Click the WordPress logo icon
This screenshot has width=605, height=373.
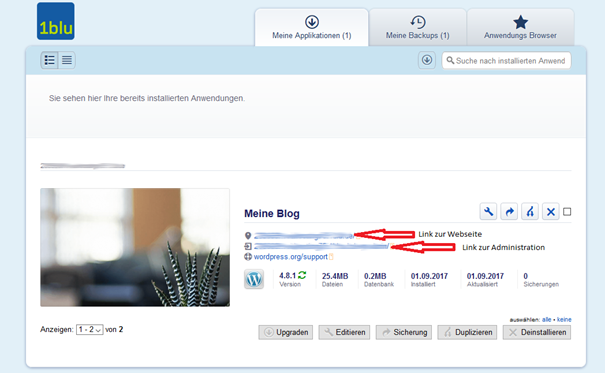click(x=254, y=279)
